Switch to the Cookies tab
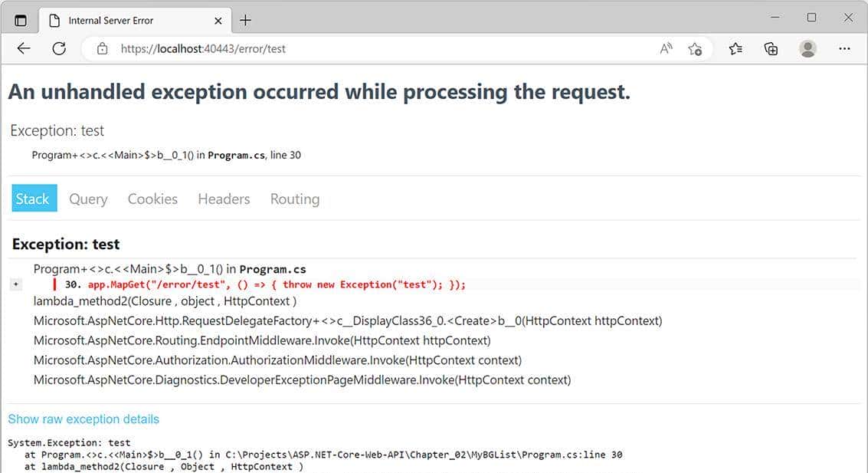This screenshot has height=473, width=868. 152,199
